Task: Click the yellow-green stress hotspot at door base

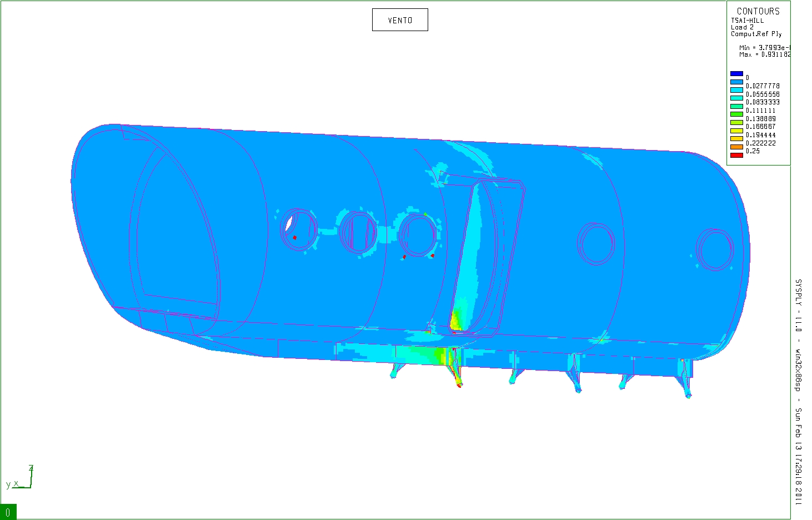Action: (455, 321)
